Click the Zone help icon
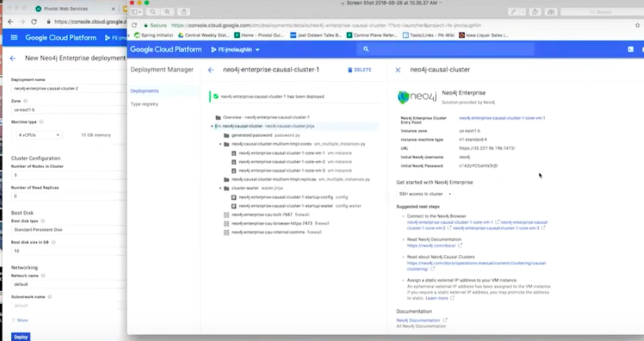The image size is (644, 341). click(26, 101)
